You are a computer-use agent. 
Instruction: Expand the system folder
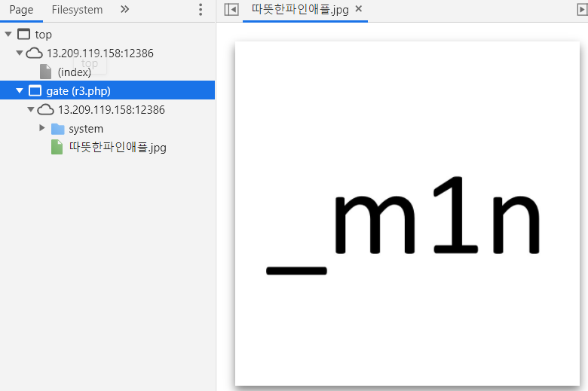coord(42,128)
